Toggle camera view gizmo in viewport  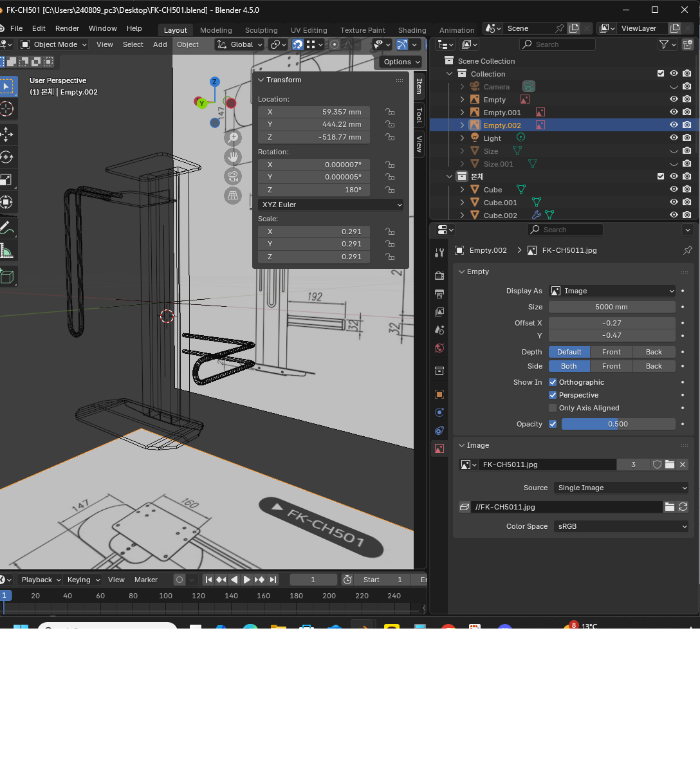click(233, 176)
